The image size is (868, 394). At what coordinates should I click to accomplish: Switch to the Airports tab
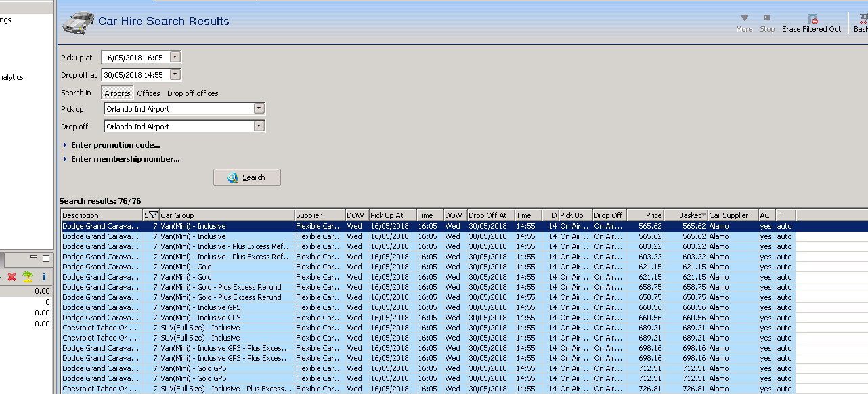pos(117,93)
